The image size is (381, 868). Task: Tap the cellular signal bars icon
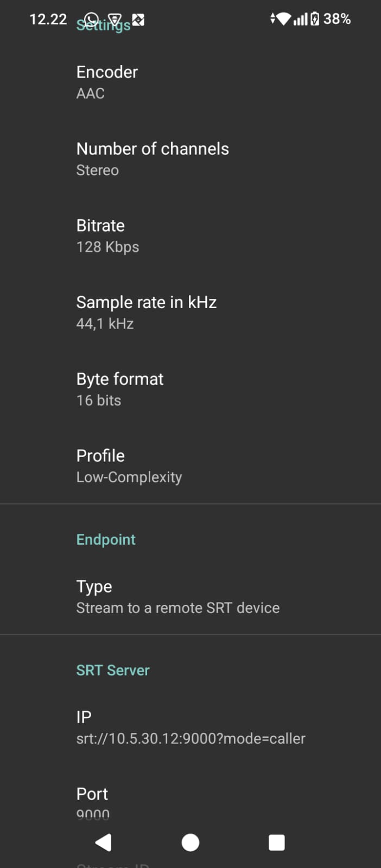point(300,18)
